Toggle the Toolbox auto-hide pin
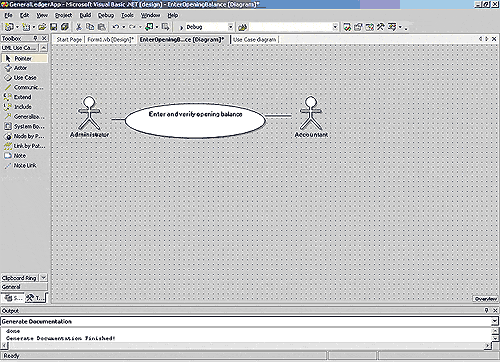This screenshot has width=500, height=362. click(x=35, y=38)
